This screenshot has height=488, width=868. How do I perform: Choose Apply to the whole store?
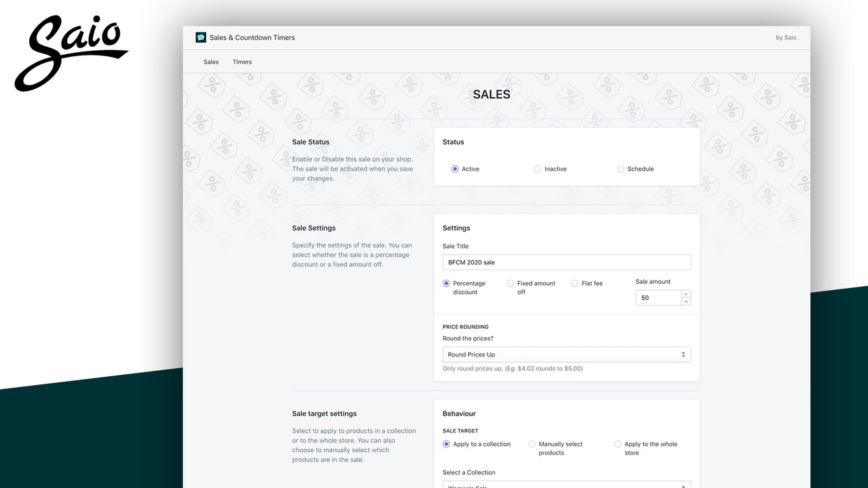click(x=618, y=444)
